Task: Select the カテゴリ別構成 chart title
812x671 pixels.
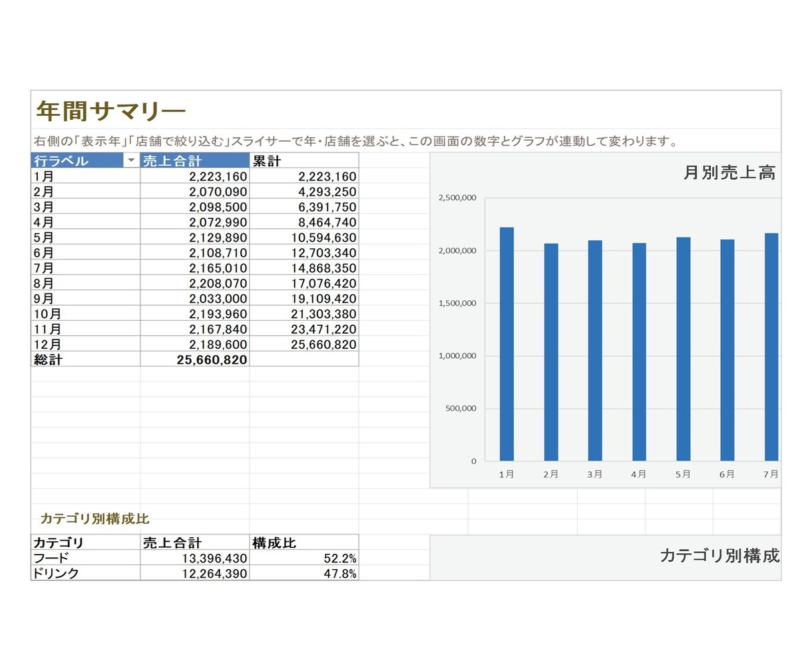Action: [x=719, y=556]
